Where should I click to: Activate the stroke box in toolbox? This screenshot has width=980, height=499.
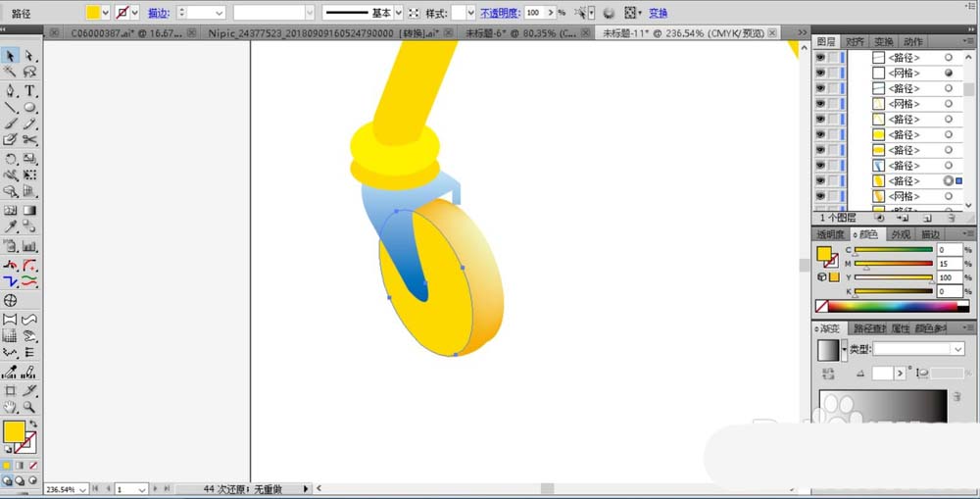pyautogui.click(x=25, y=443)
